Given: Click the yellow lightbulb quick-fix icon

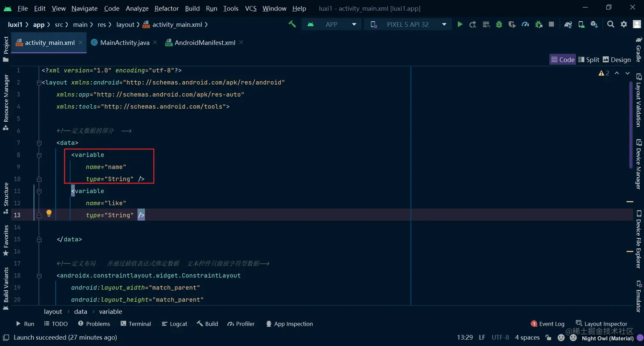Looking at the screenshot, I should click(x=49, y=213).
